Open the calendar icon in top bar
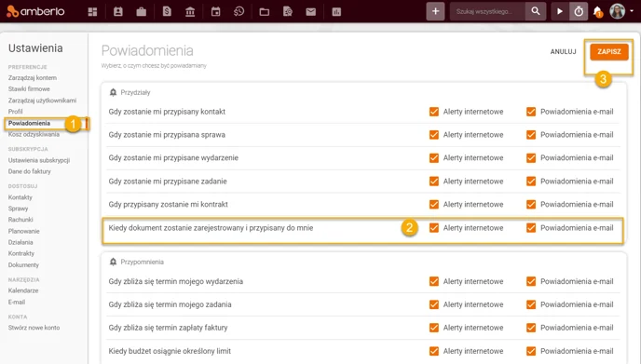 point(215,12)
